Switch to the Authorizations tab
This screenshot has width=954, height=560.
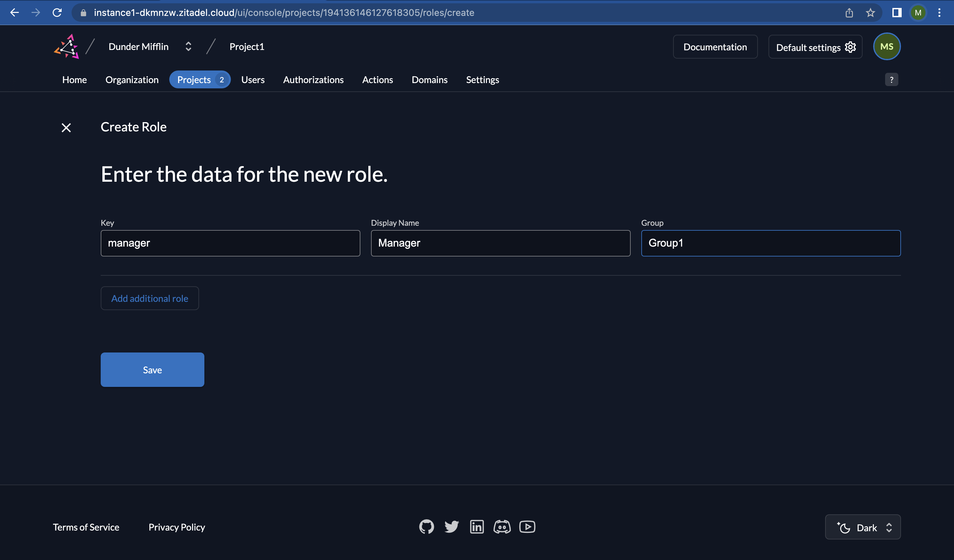pyautogui.click(x=313, y=79)
